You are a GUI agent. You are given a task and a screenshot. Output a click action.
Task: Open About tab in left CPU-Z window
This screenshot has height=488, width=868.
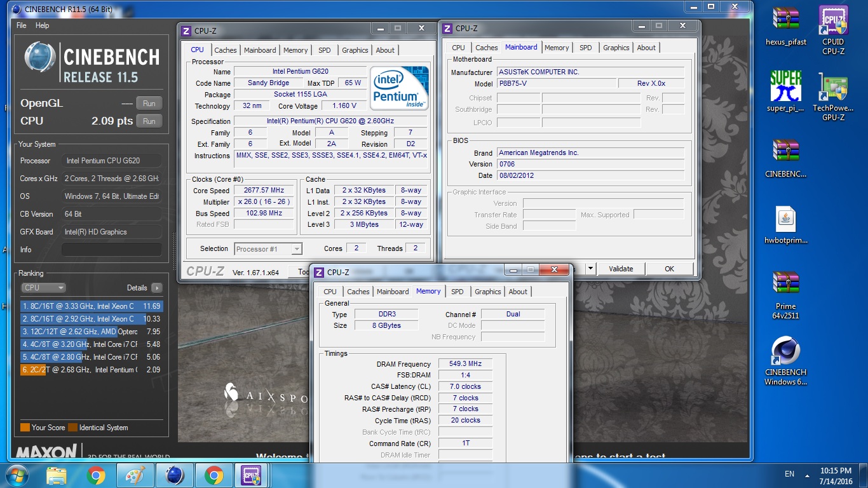tap(385, 50)
